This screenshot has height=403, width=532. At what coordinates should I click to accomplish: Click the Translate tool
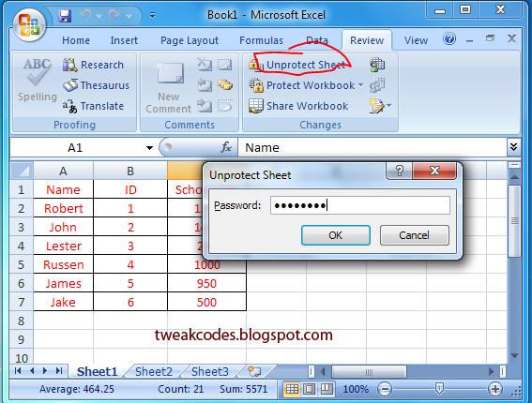pyautogui.click(x=93, y=106)
